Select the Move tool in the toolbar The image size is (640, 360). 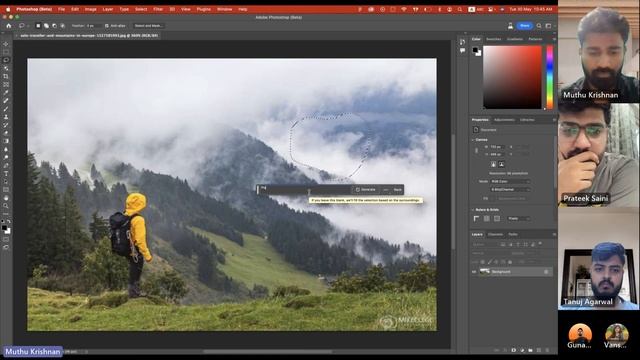(6, 44)
